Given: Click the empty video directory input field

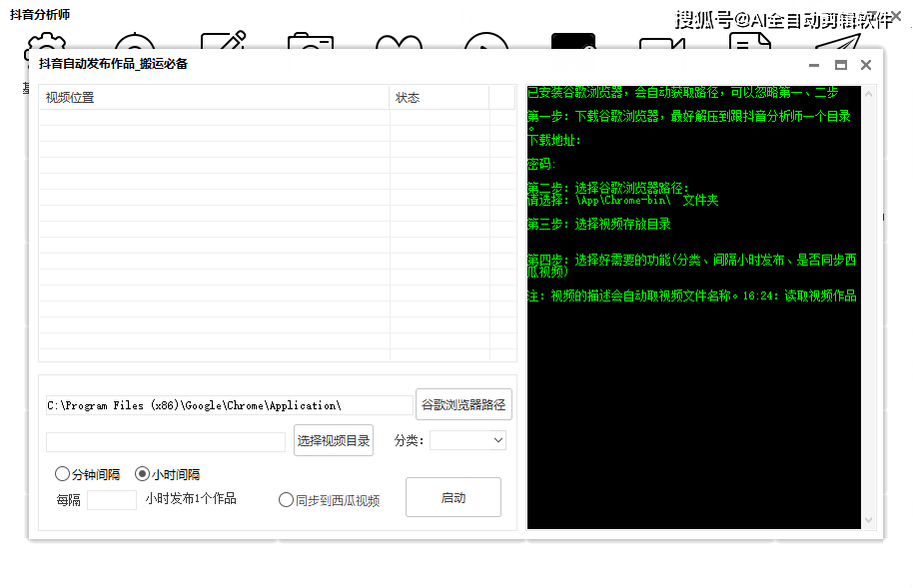Looking at the screenshot, I should tap(166, 441).
